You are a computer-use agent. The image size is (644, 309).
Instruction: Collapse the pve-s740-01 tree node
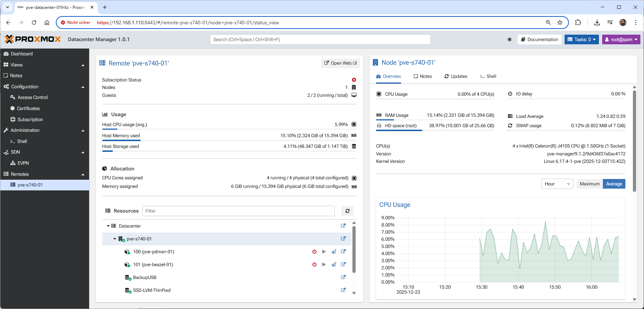115,239
